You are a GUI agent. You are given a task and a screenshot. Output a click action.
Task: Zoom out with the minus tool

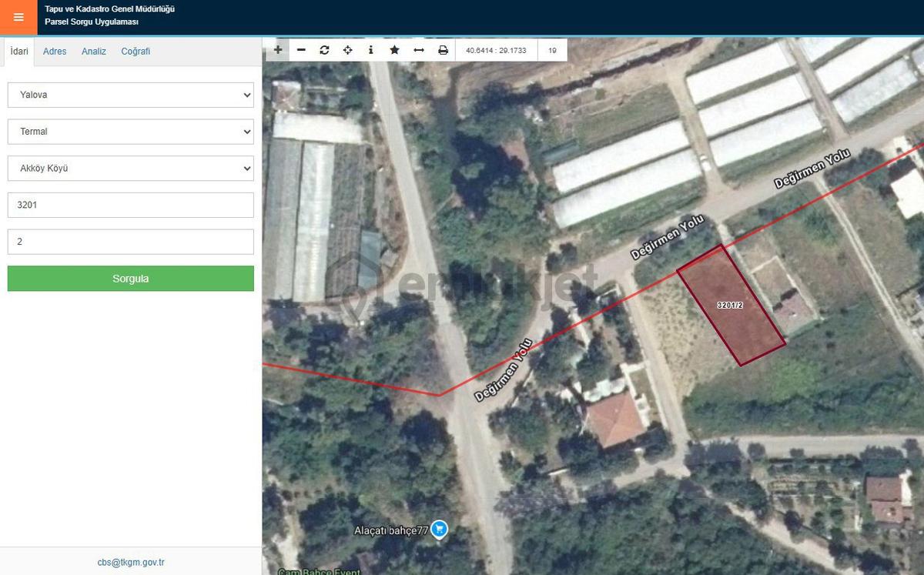point(301,50)
